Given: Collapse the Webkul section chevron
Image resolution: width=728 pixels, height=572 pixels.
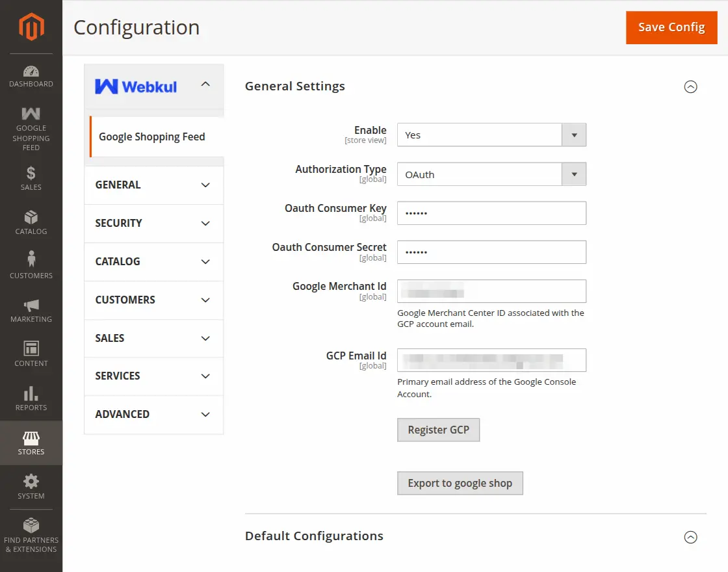Looking at the screenshot, I should 205,84.
